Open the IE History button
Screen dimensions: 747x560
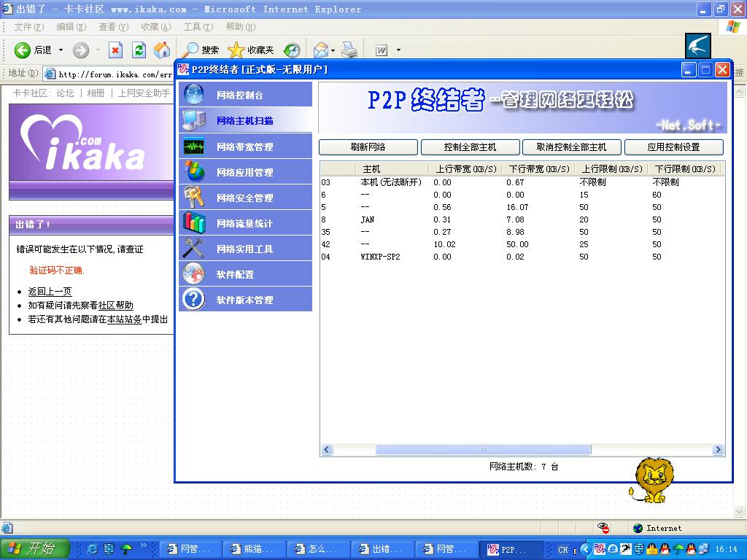(x=292, y=50)
